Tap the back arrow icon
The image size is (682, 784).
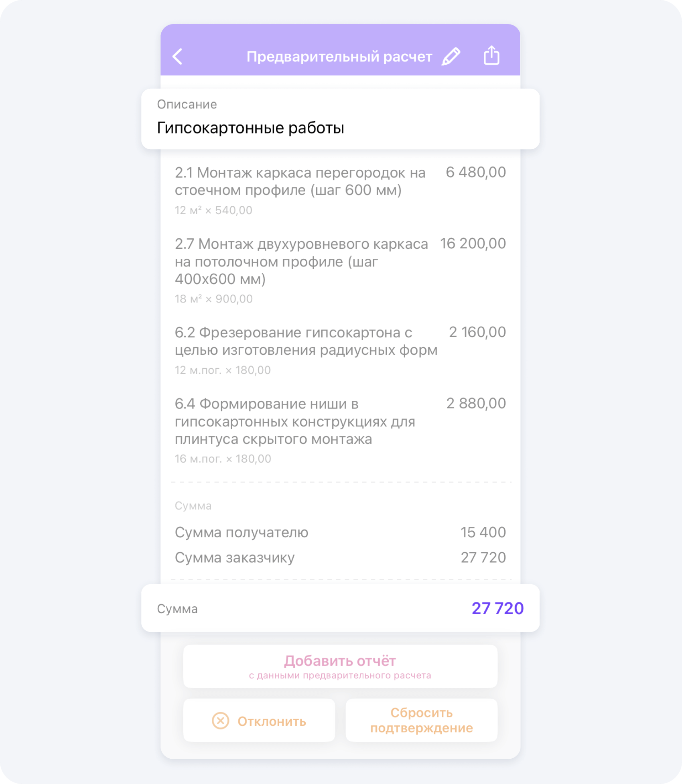click(178, 57)
